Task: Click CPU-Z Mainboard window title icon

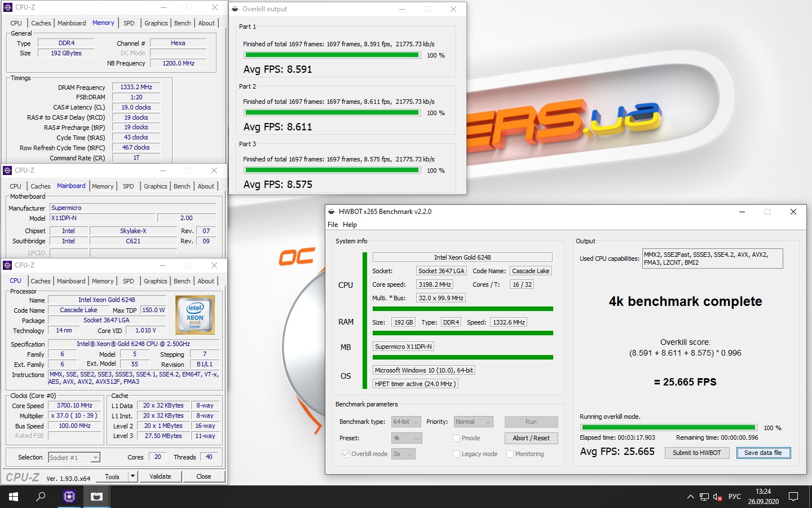Action: pos(8,170)
